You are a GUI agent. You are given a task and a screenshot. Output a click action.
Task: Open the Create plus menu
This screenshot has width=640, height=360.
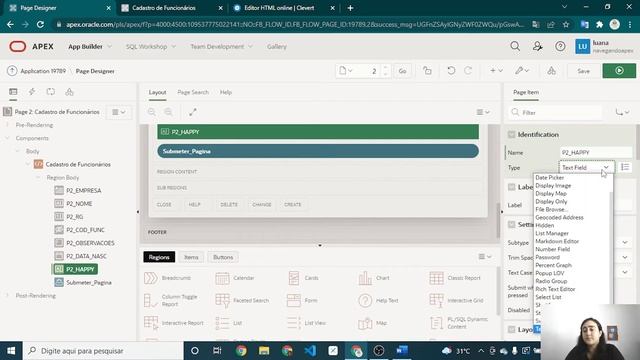pyautogui.click(x=496, y=71)
